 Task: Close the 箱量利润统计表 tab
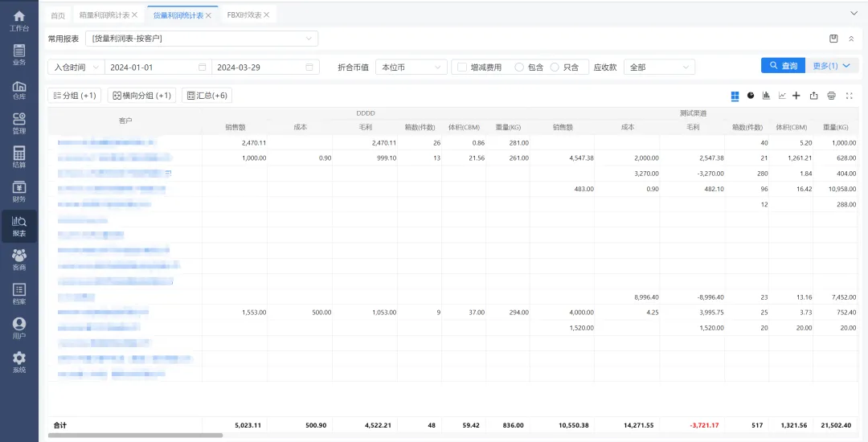pos(134,15)
